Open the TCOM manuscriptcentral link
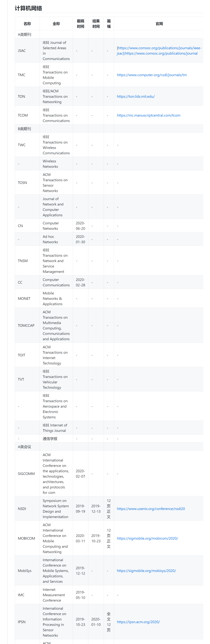Viewport: 210px width, 644px height. [148, 115]
